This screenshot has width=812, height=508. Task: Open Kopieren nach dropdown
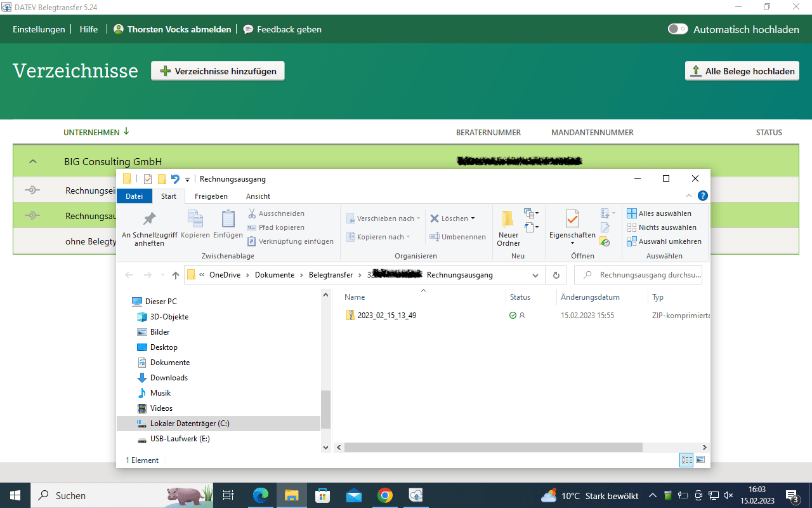[378, 237]
